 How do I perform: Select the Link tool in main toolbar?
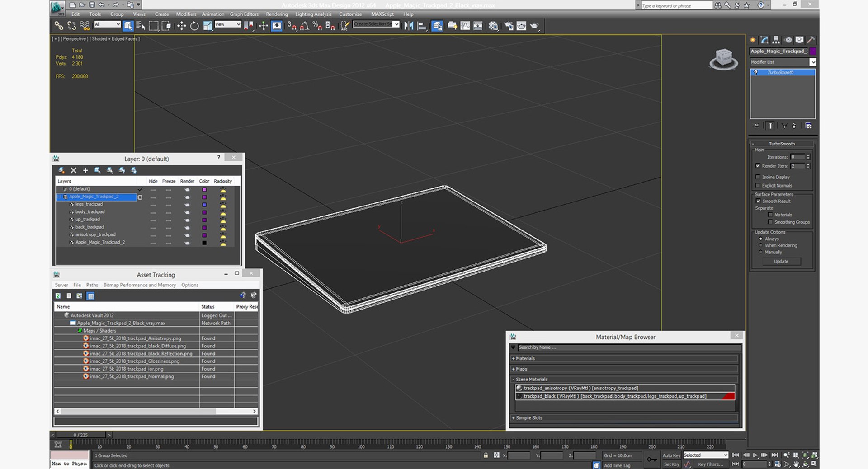coord(59,26)
